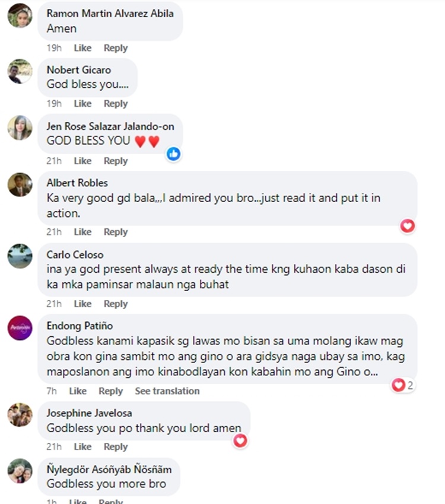This screenshot has height=504, width=445.
Task: Open the 21h timestamp on Josephine Javelosa's comment
Action: click(53, 446)
